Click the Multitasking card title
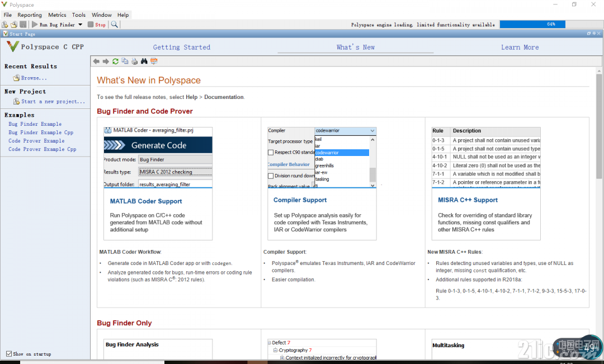The height and width of the screenshot is (364, 604). [x=449, y=346]
